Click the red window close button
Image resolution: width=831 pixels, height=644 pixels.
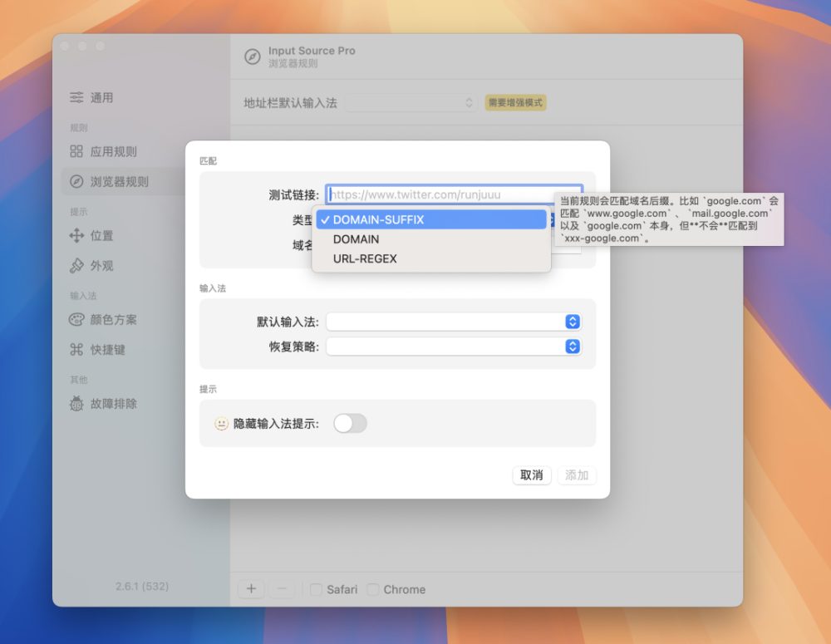click(x=65, y=46)
